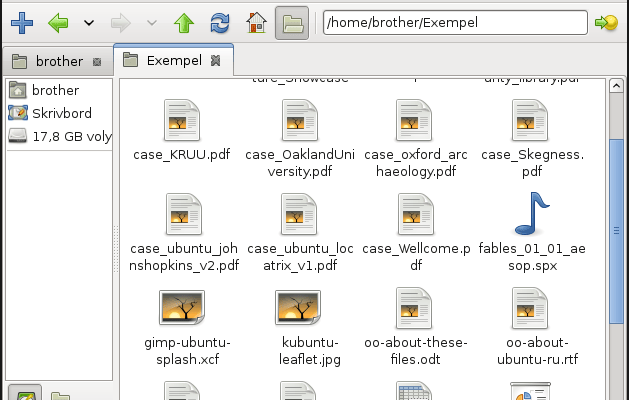Go to the home folder
Viewport: 629px width, 400px height.
coord(256,23)
